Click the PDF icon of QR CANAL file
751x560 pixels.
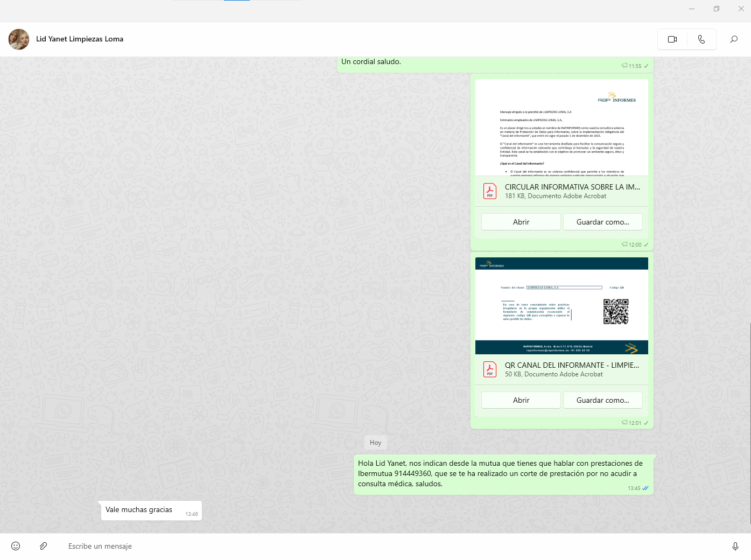click(x=490, y=369)
